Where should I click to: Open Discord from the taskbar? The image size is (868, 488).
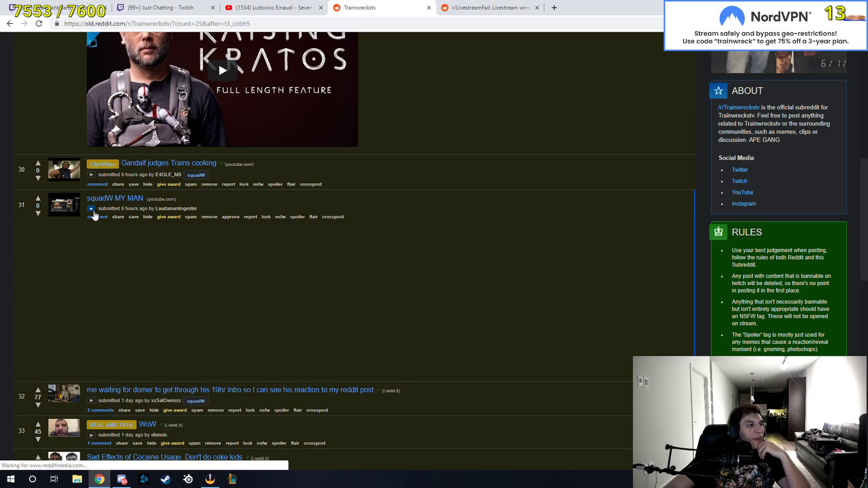[x=122, y=479]
